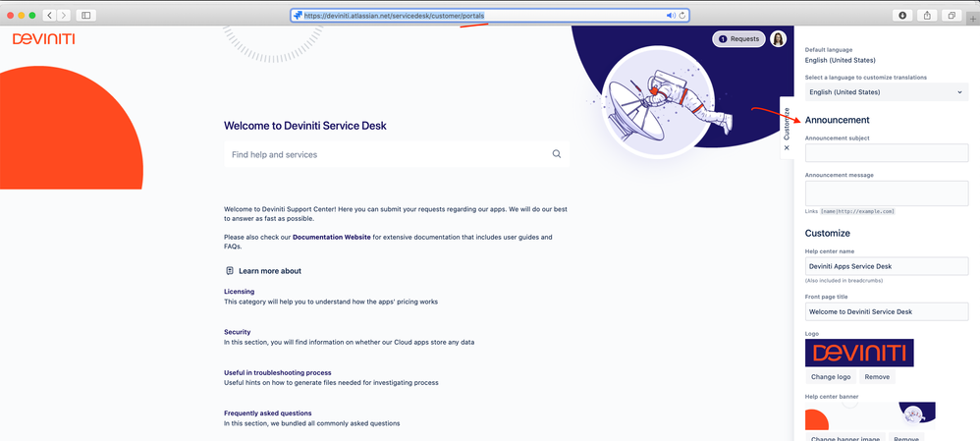Select the translation language dropdown

(887, 92)
